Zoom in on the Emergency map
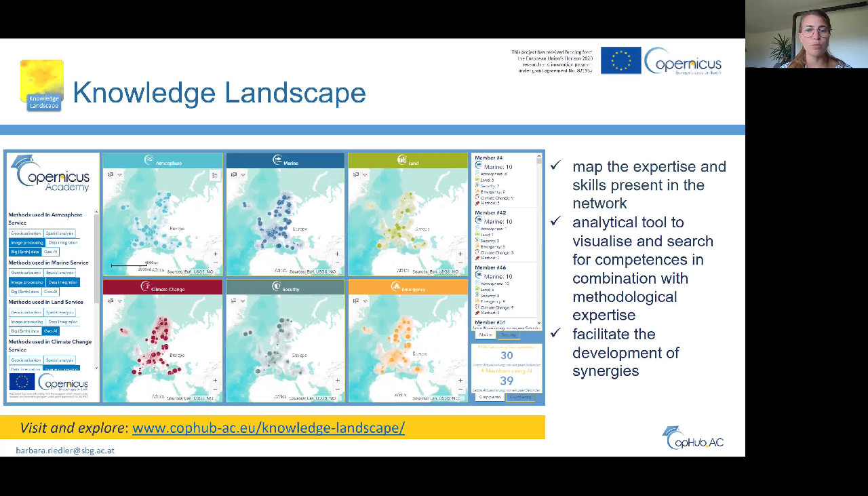Image resolution: width=868 pixels, height=496 pixels. coord(460,381)
